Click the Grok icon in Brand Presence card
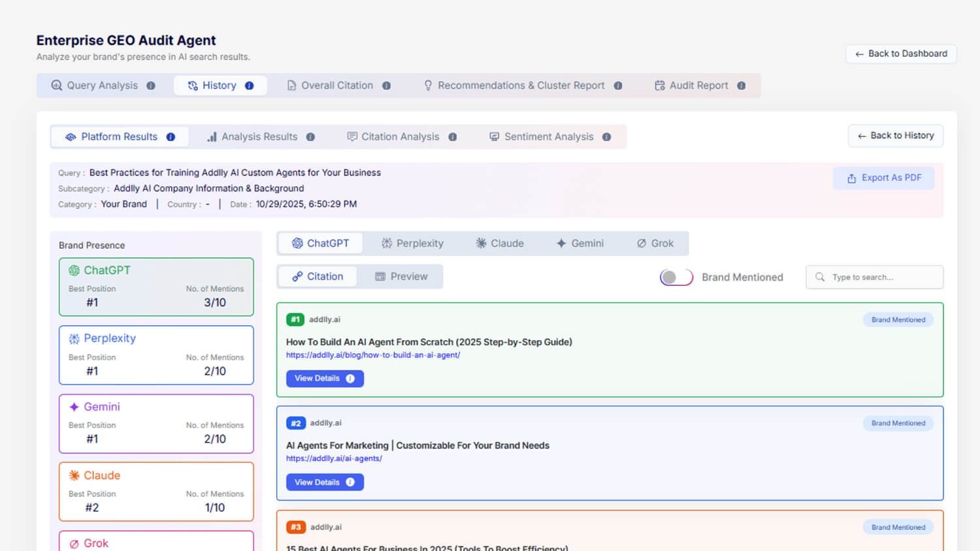Image resolution: width=980 pixels, height=551 pixels. click(x=74, y=543)
